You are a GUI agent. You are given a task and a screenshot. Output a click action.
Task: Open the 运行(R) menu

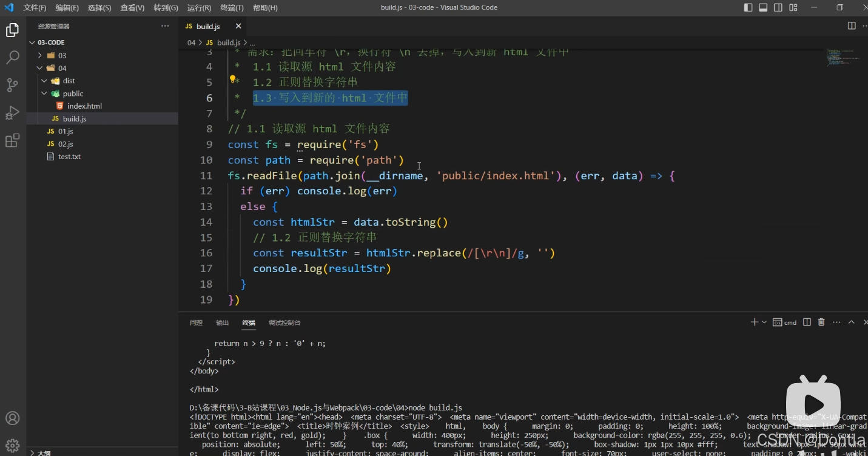point(199,7)
